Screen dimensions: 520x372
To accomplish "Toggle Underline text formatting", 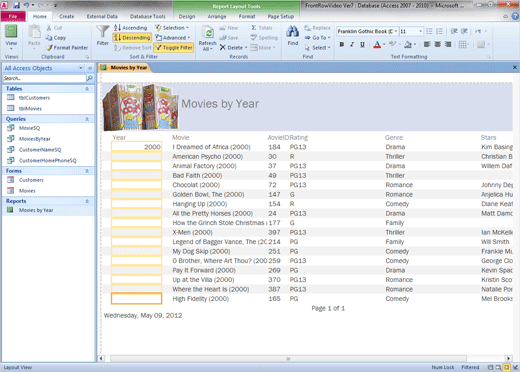I will pos(362,44).
